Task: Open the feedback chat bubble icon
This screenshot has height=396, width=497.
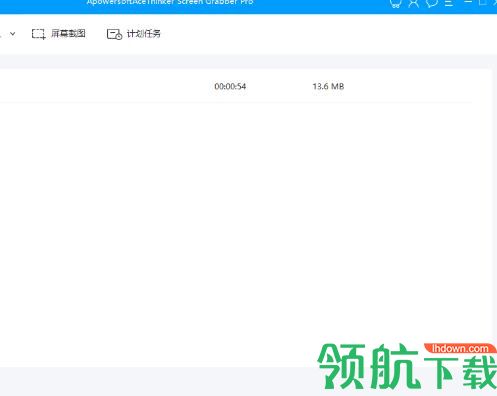Action: coord(432,3)
